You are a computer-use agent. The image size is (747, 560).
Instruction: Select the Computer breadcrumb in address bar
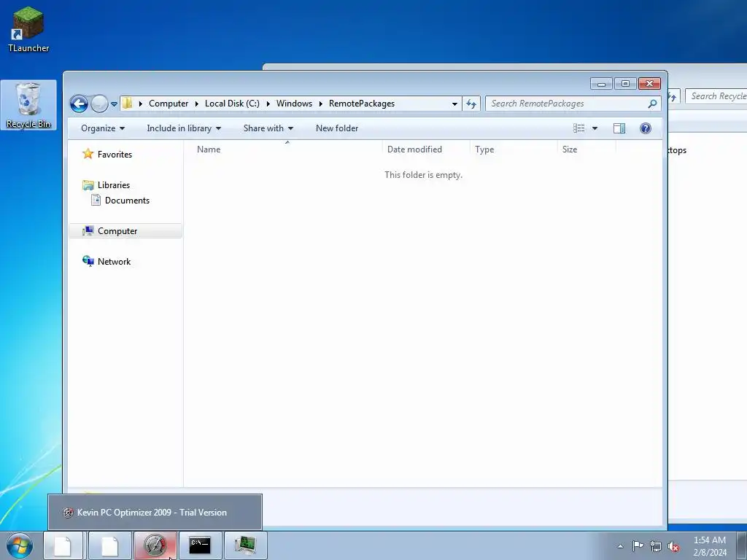(169, 104)
